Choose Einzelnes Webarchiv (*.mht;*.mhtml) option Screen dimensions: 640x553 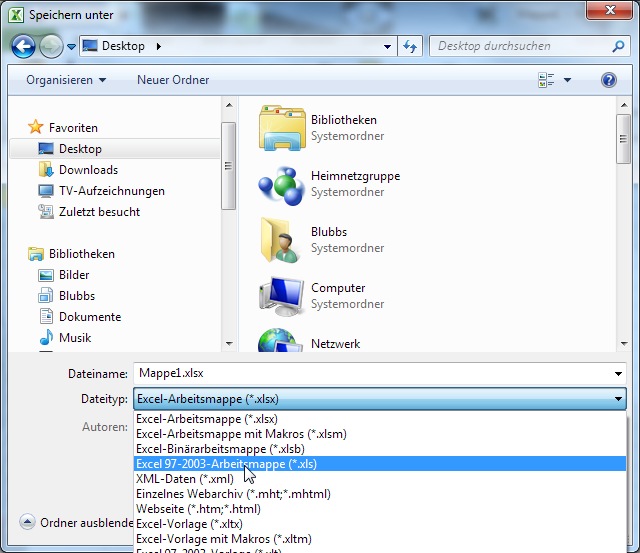pos(380,494)
